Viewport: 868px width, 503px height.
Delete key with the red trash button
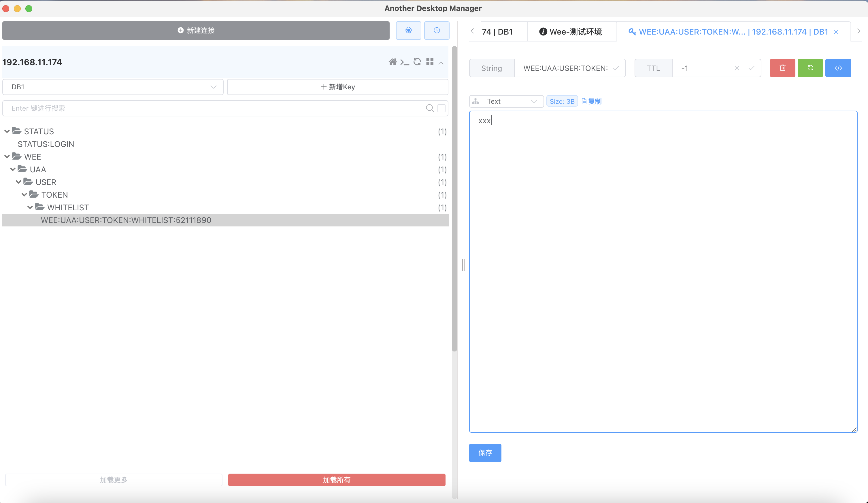(x=782, y=68)
